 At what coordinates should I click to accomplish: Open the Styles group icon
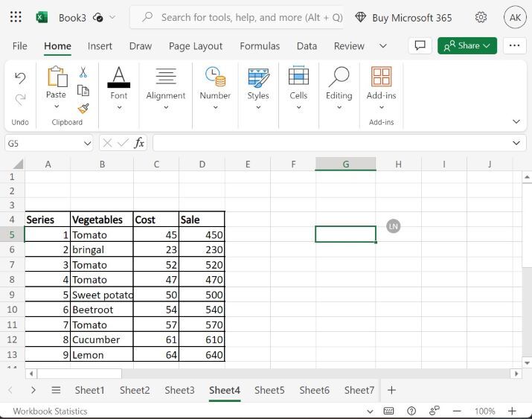(258, 77)
